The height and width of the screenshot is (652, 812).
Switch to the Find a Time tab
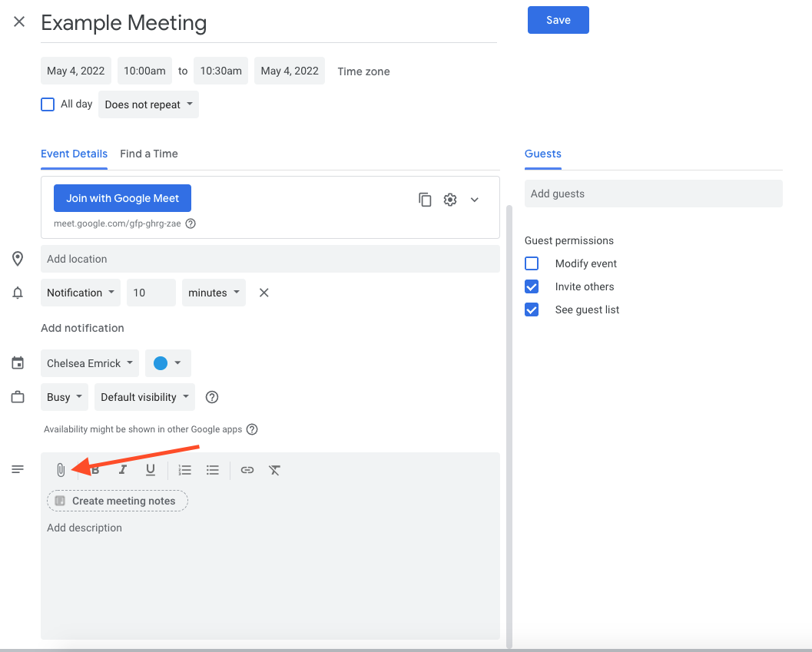pos(149,154)
